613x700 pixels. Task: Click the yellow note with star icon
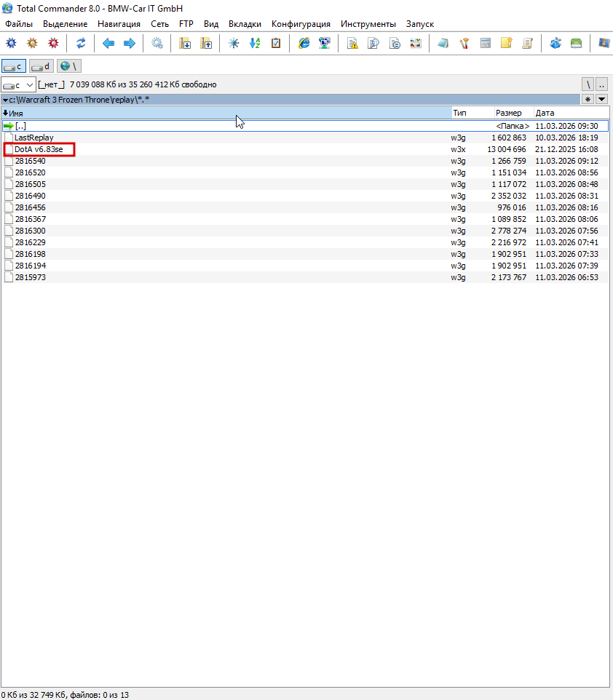tap(506, 44)
